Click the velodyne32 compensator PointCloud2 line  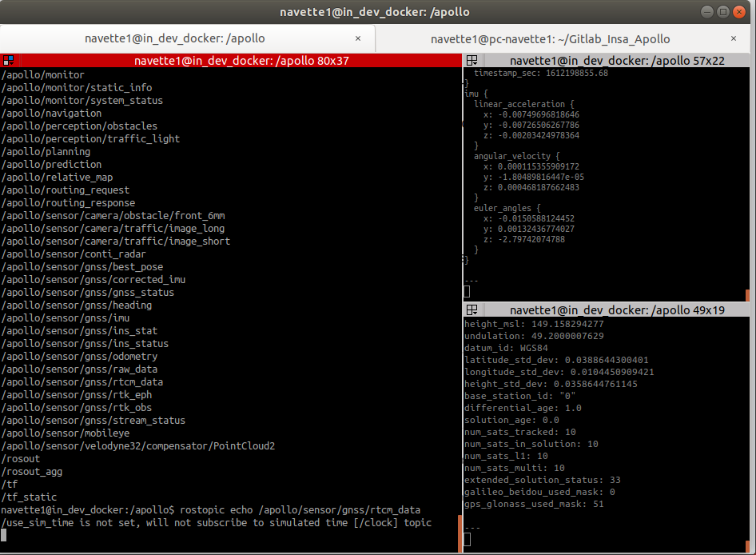pyautogui.click(x=138, y=446)
